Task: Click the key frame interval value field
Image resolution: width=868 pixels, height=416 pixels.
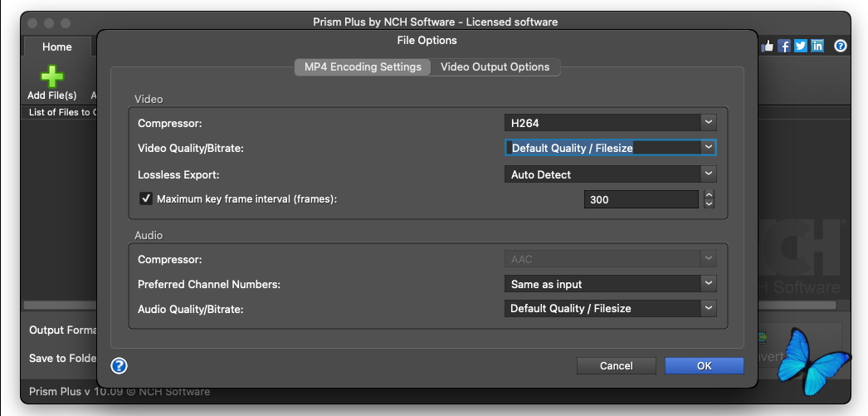Action: (x=641, y=199)
